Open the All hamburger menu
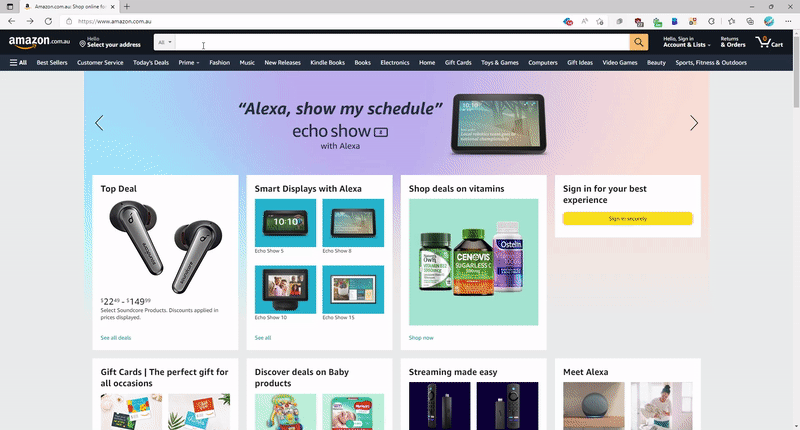This screenshot has height=430, width=800. pyautogui.click(x=18, y=63)
